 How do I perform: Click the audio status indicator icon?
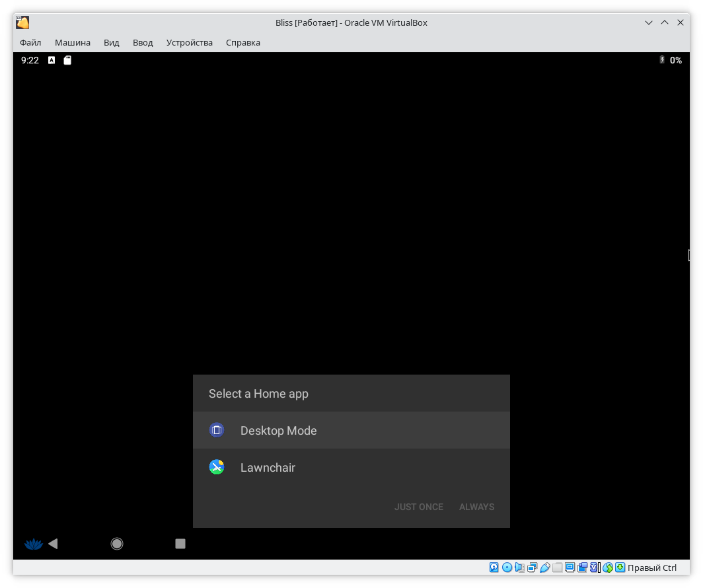tap(519, 568)
